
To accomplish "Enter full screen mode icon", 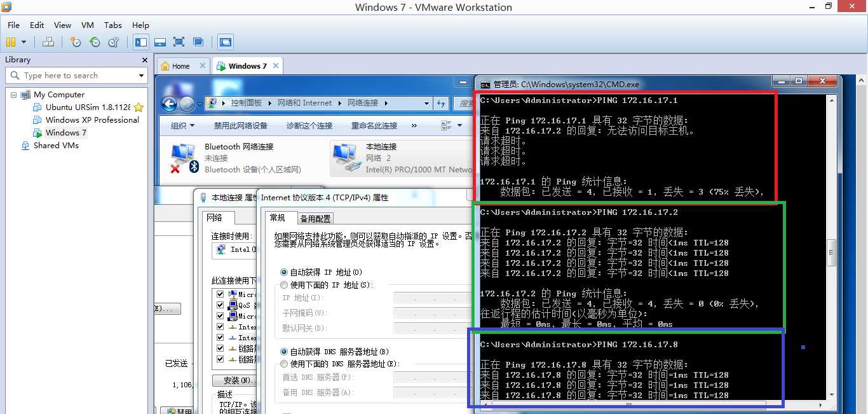I will point(179,42).
